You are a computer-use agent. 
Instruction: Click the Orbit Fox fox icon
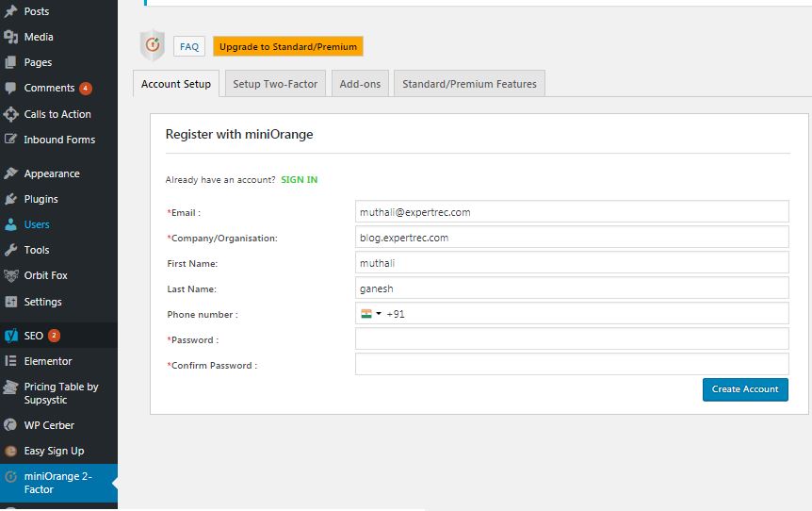[10, 275]
